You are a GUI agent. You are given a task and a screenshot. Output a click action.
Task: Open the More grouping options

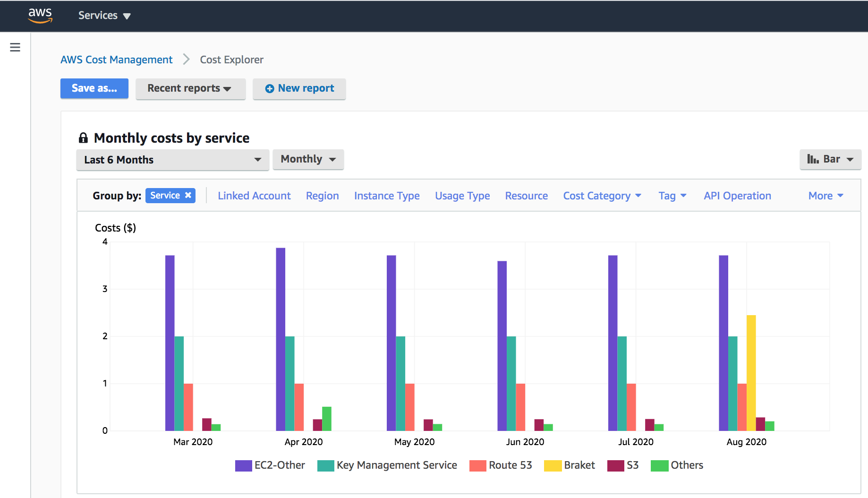pyautogui.click(x=825, y=196)
